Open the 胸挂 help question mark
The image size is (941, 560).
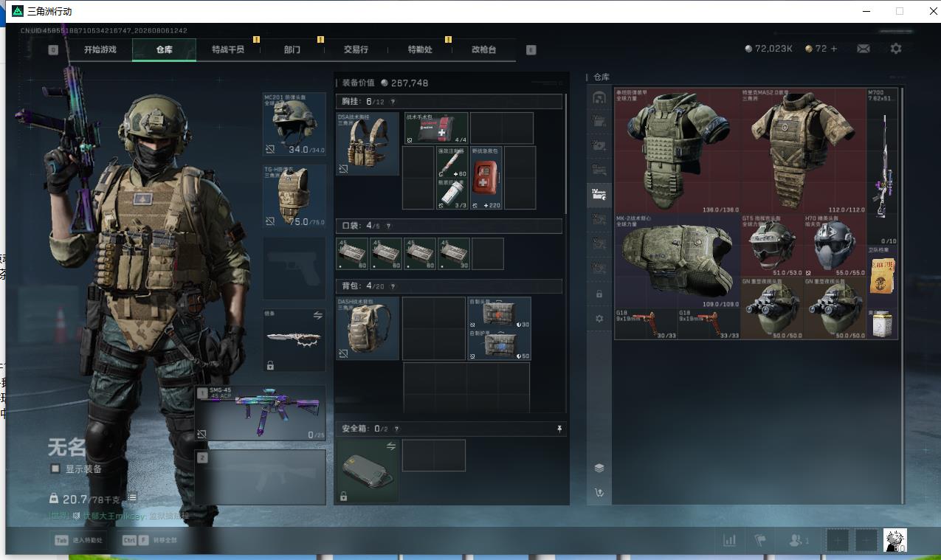tap(393, 102)
